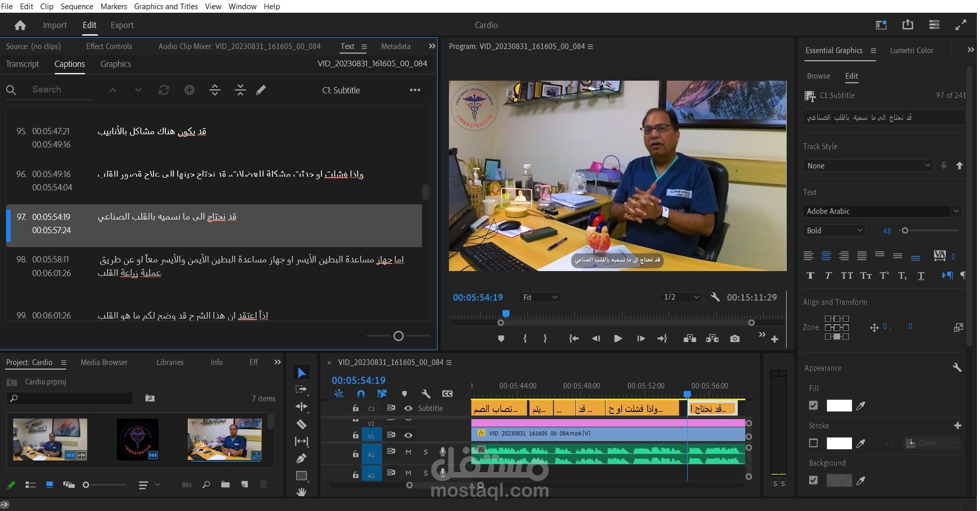Mute audio track A1

pyautogui.click(x=408, y=452)
